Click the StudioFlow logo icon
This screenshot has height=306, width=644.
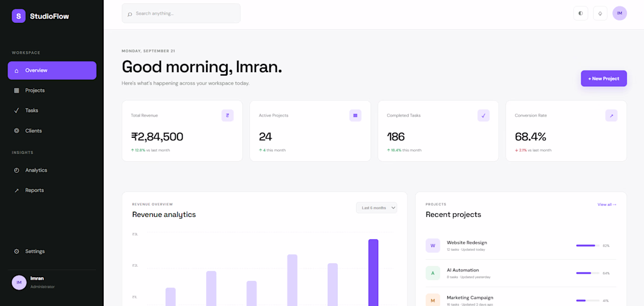coord(19,16)
